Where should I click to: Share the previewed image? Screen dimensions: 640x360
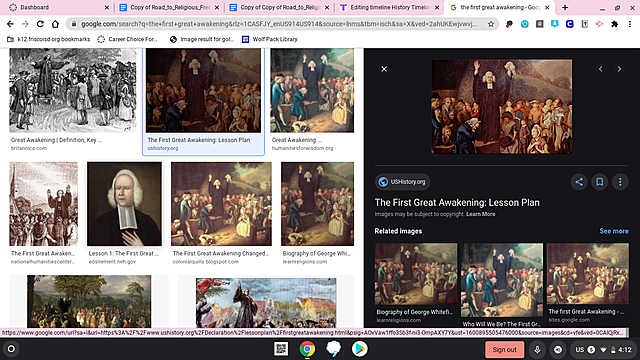pos(579,182)
